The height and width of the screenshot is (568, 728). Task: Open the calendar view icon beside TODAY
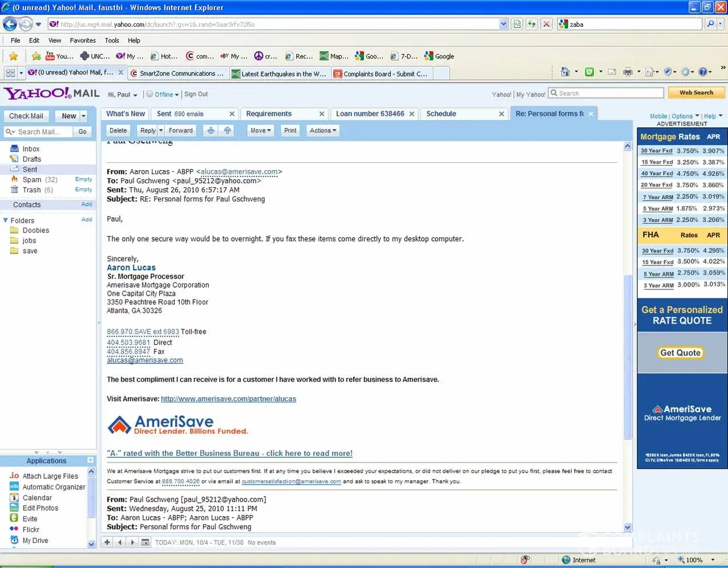(145, 542)
